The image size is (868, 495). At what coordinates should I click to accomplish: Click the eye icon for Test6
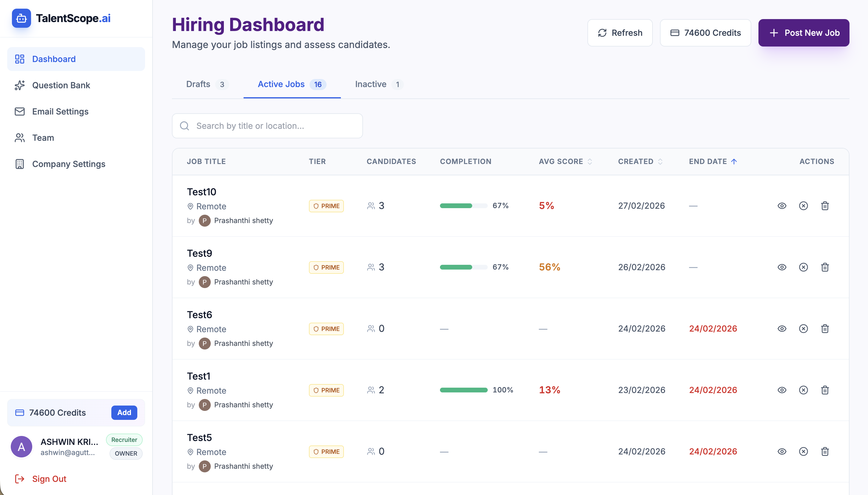tap(781, 329)
